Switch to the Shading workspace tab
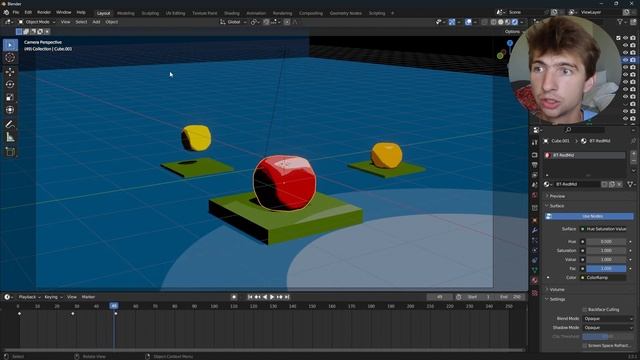Viewport: 640px width, 360px height. pos(231,13)
